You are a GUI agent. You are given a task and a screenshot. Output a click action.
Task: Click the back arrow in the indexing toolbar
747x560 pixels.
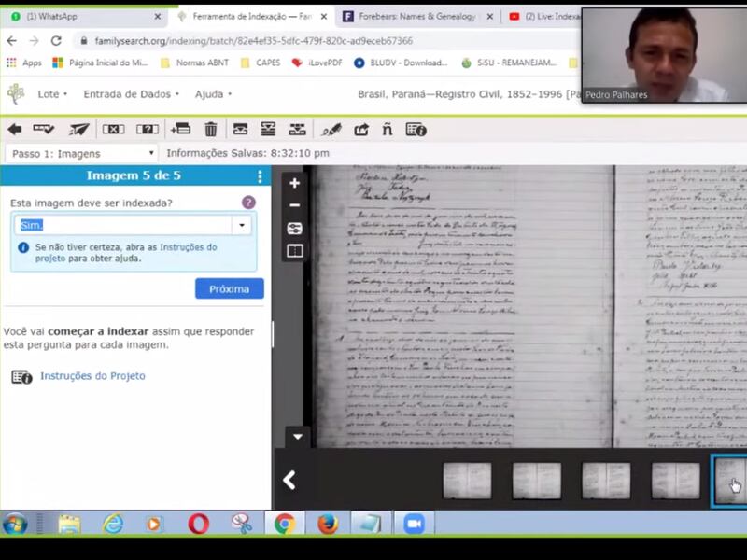pos(15,130)
